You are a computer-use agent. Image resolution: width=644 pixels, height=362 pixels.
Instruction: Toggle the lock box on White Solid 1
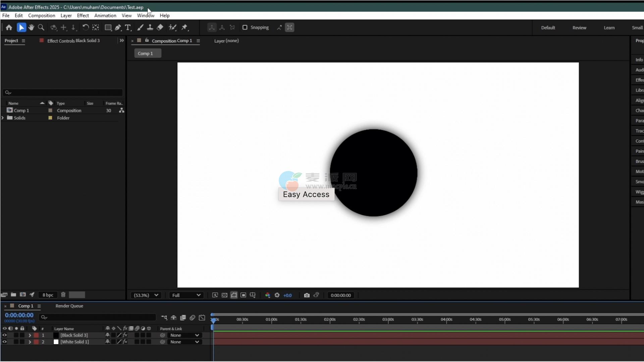(x=22, y=342)
